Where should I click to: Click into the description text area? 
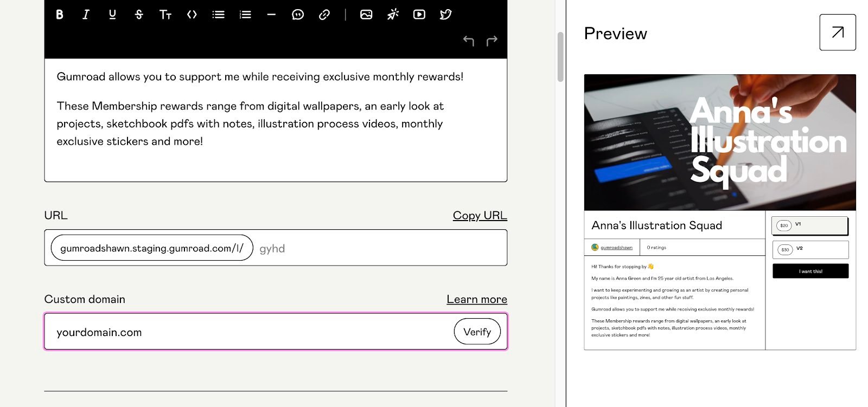276,120
